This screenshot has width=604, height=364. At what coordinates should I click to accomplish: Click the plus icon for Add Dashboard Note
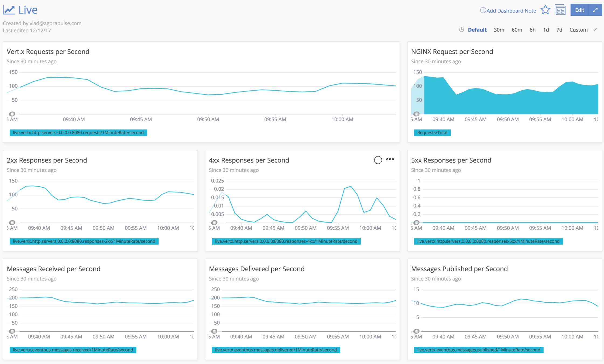coord(483,10)
